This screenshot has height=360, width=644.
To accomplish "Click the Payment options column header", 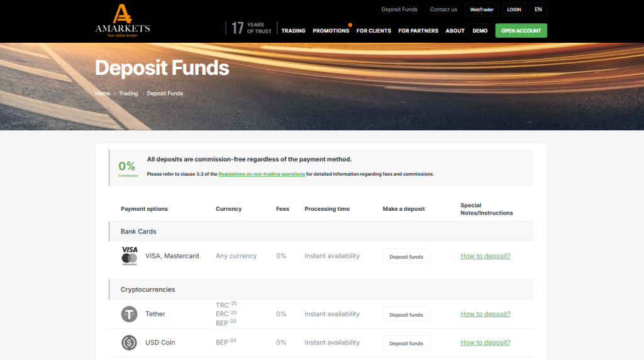I will click(144, 209).
